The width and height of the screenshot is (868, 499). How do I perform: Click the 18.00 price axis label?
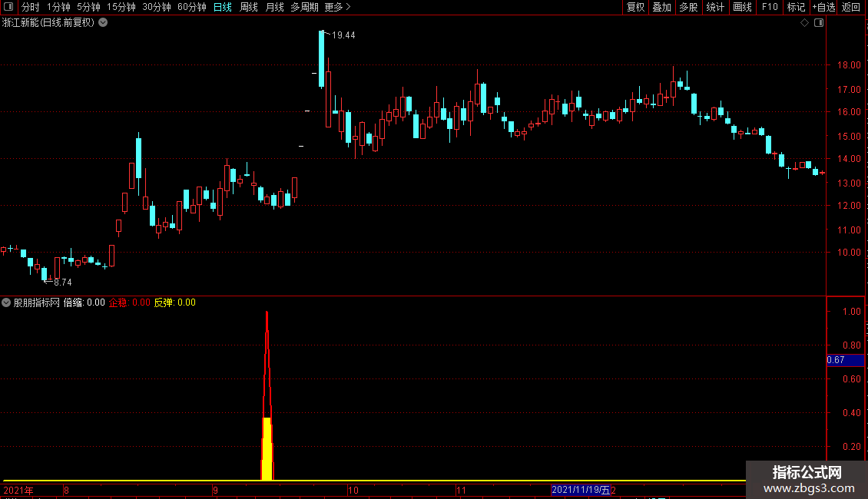click(849, 65)
